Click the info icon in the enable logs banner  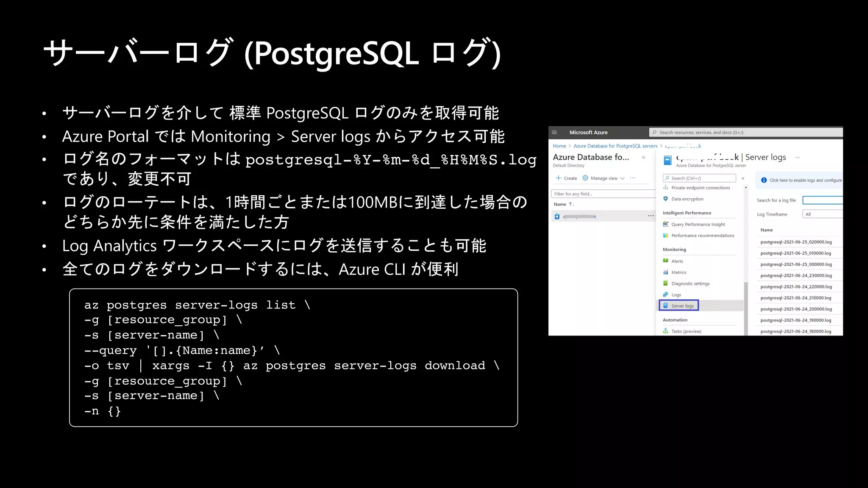click(x=764, y=180)
